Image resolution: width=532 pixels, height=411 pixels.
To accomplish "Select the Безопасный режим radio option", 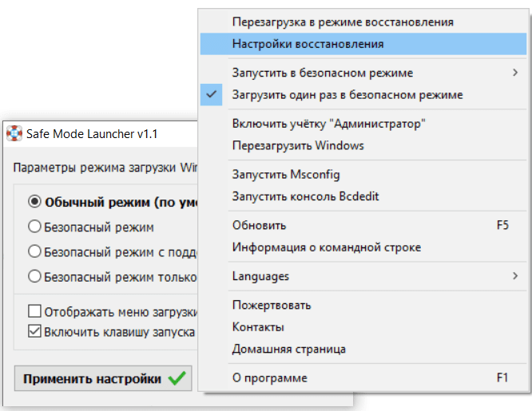I will (x=34, y=227).
